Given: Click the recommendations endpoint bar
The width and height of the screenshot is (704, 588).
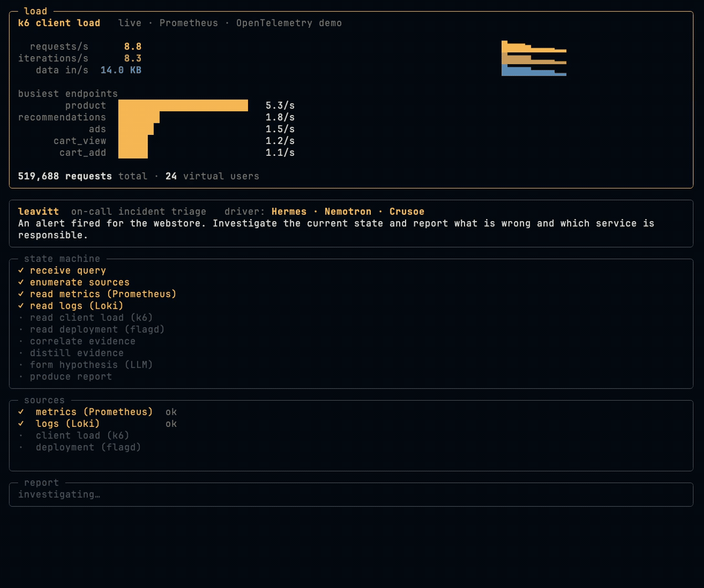Looking at the screenshot, I should [139, 117].
